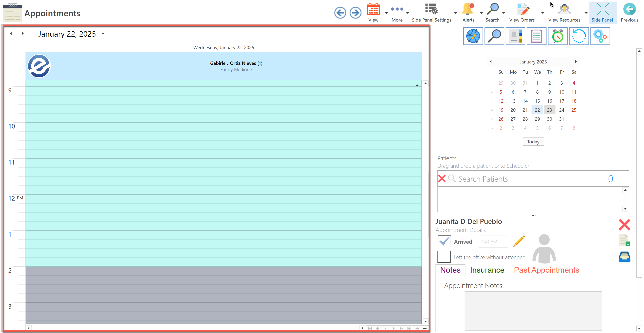
Task: Toggle the Side Panel button
Action: pyautogui.click(x=602, y=13)
